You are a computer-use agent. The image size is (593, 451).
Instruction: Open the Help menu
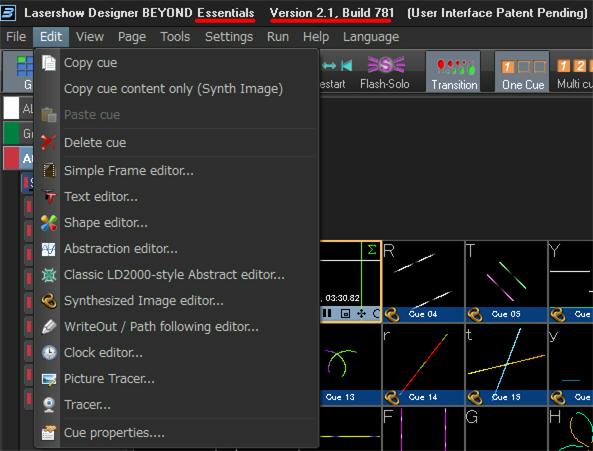(x=316, y=37)
